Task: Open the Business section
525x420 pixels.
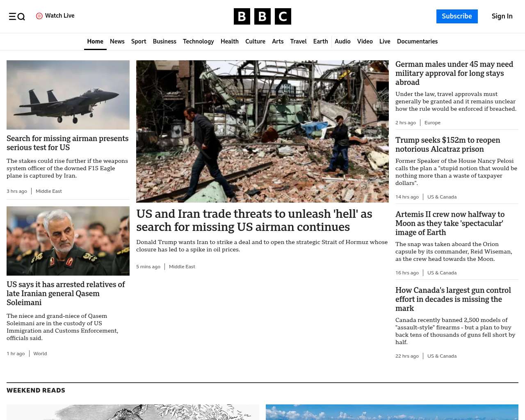Action: (164, 41)
